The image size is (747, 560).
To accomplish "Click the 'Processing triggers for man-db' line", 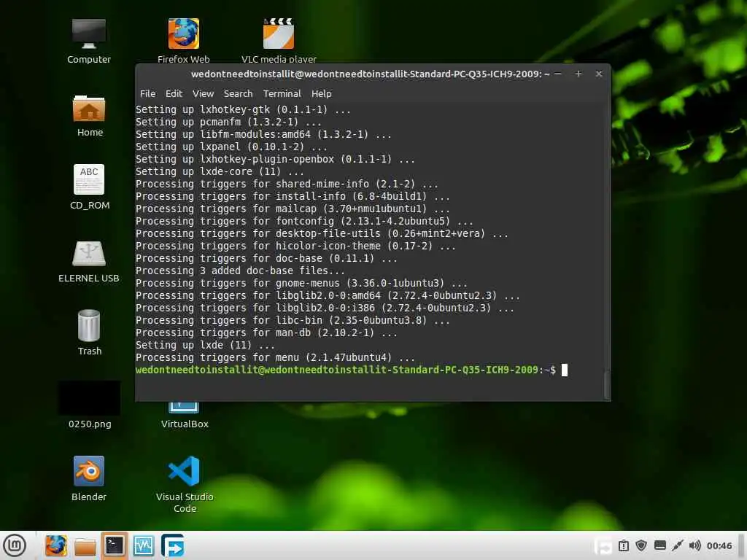I will (266, 332).
